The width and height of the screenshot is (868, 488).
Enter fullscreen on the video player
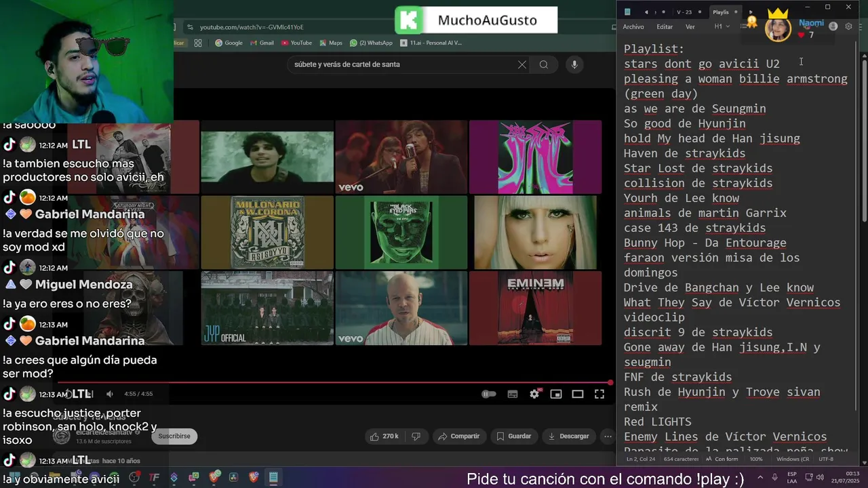coord(599,394)
